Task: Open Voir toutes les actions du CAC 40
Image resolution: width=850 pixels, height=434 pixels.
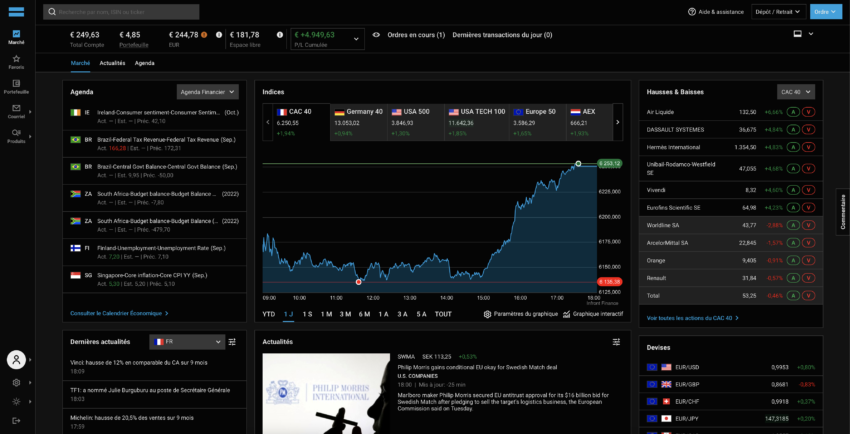Action: point(693,318)
